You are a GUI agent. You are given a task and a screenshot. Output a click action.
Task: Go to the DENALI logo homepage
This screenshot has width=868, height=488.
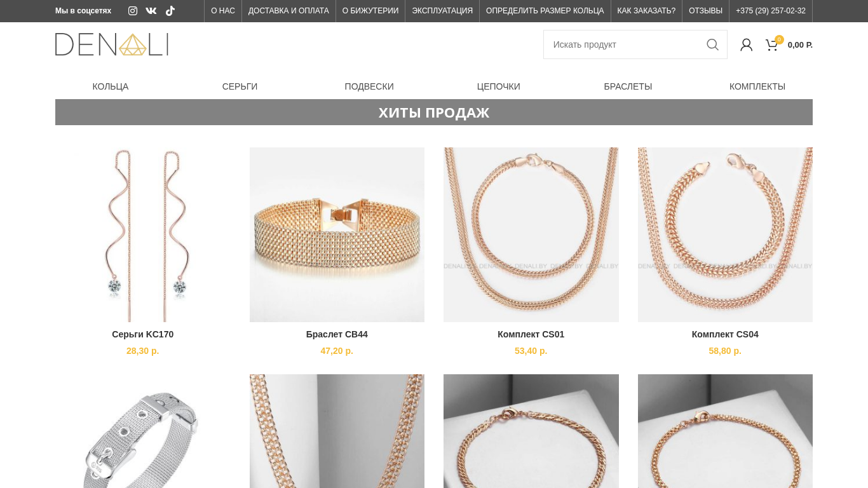click(112, 44)
